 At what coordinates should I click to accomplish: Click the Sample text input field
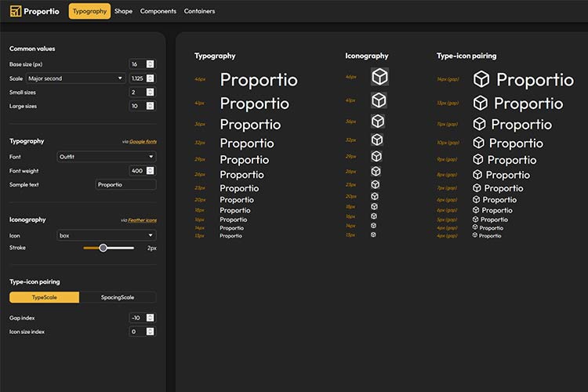pyautogui.click(x=125, y=185)
